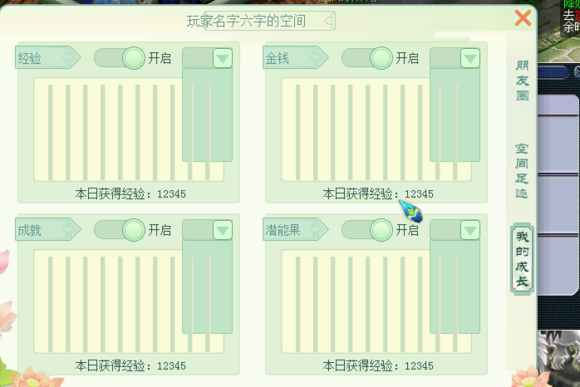The height and width of the screenshot is (387, 580).
Task: Click the character portrait thumbnail at bottom right
Action: pos(559,359)
